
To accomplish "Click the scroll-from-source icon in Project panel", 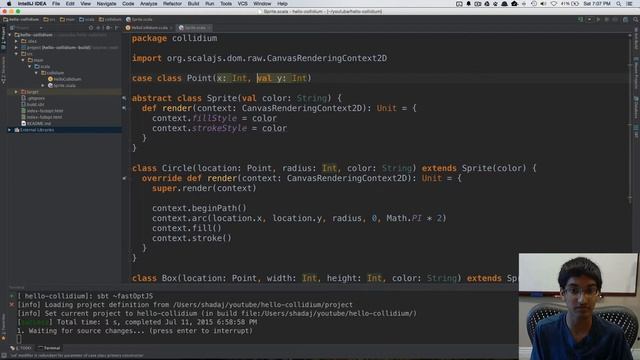I will click(91, 28).
